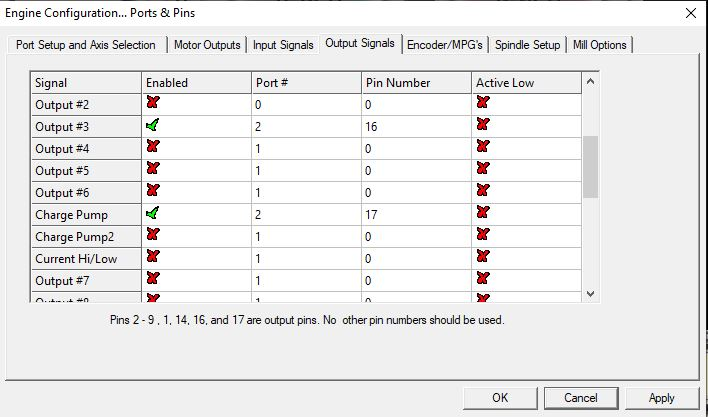This screenshot has height=417, width=708.
Task: Switch to the Motor Outputs tab
Action: pos(207,45)
